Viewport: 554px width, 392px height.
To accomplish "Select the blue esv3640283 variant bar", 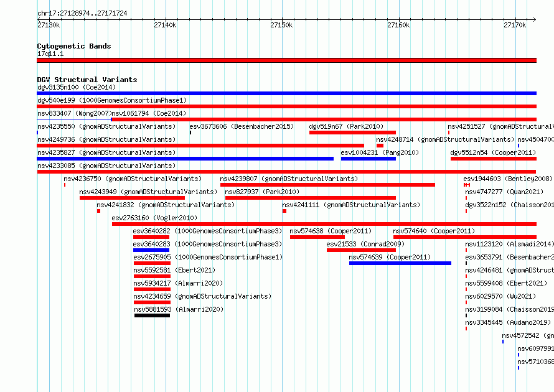I will tap(151, 250).
